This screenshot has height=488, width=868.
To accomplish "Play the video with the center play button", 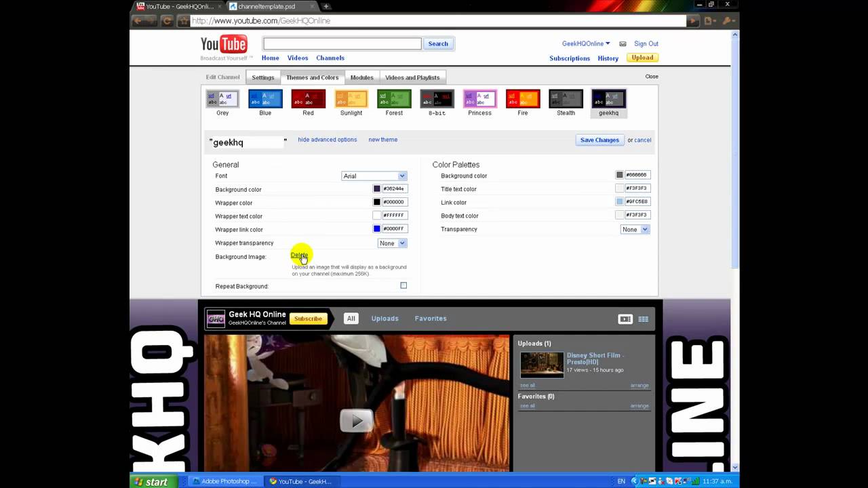I will [356, 420].
